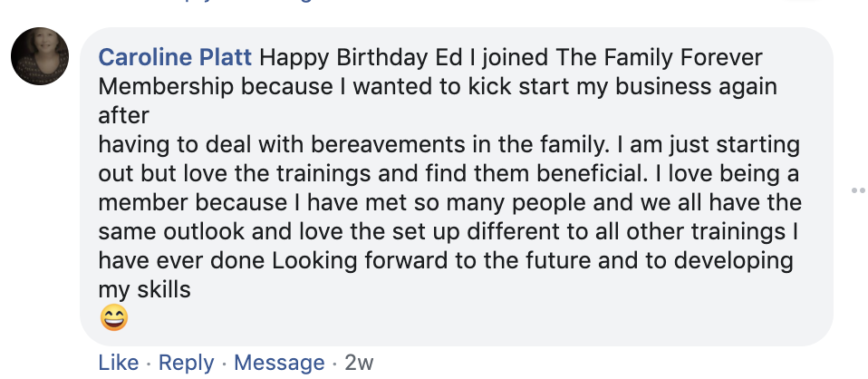The image size is (868, 379).
Task: Click the word 'bereavements' in the comment
Action: pos(361,145)
